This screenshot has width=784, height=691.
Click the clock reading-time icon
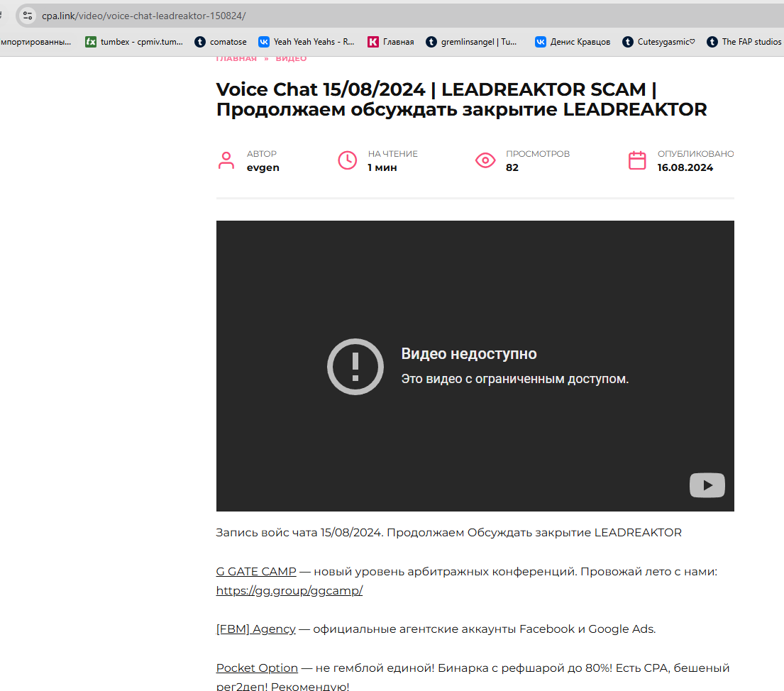[x=348, y=160]
